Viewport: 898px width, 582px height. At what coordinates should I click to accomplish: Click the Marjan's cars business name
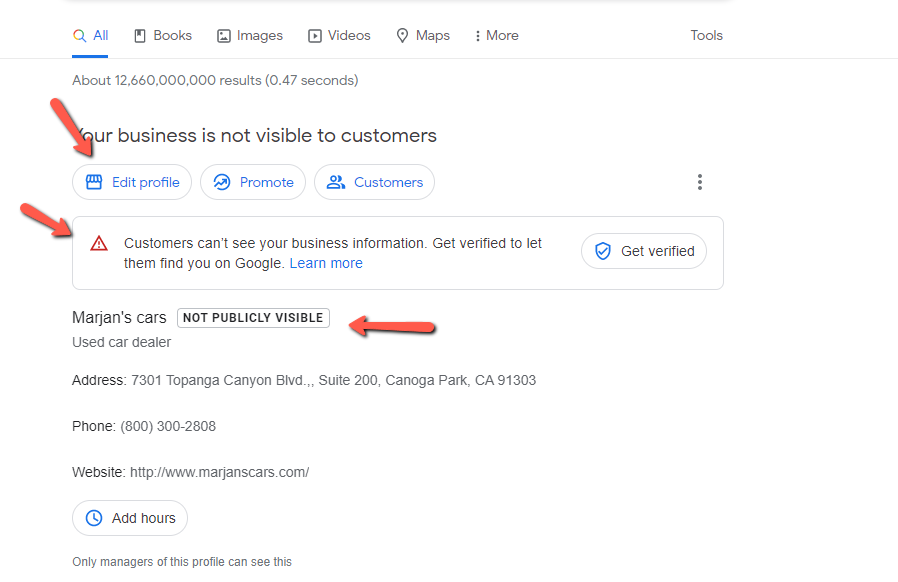click(x=119, y=317)
